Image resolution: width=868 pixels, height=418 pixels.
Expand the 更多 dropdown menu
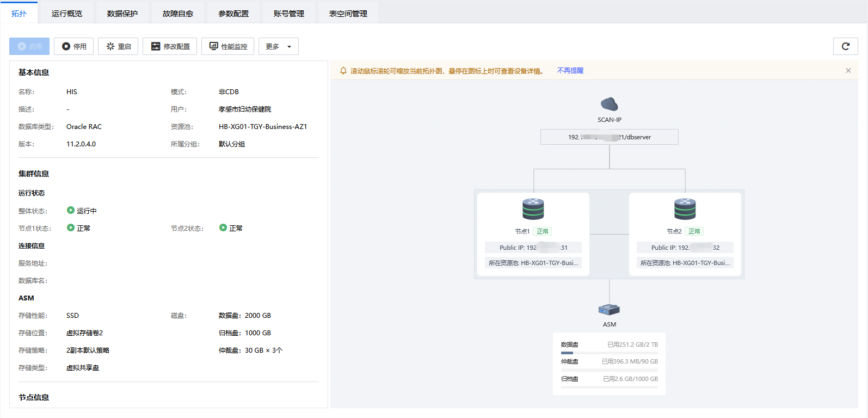pyautogui.click(x=278, y=46)
